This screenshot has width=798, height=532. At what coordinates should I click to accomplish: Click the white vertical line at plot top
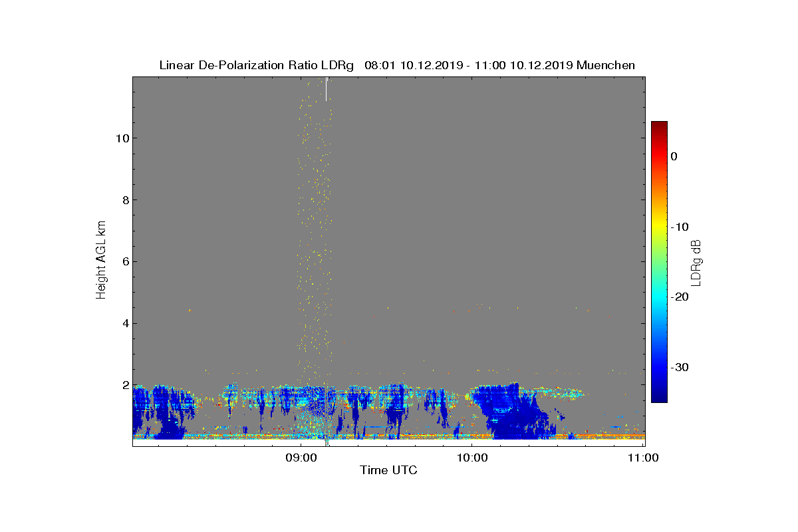coord(326,89)
